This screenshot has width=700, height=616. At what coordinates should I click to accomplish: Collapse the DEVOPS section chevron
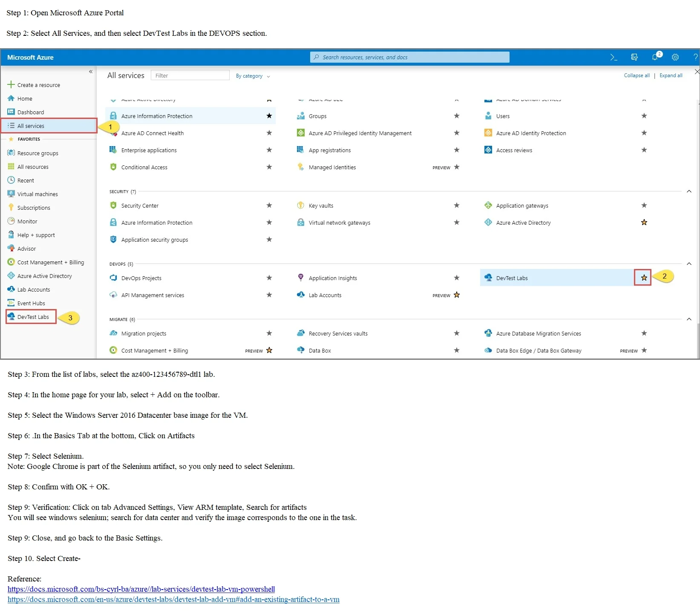click(689, 264)
